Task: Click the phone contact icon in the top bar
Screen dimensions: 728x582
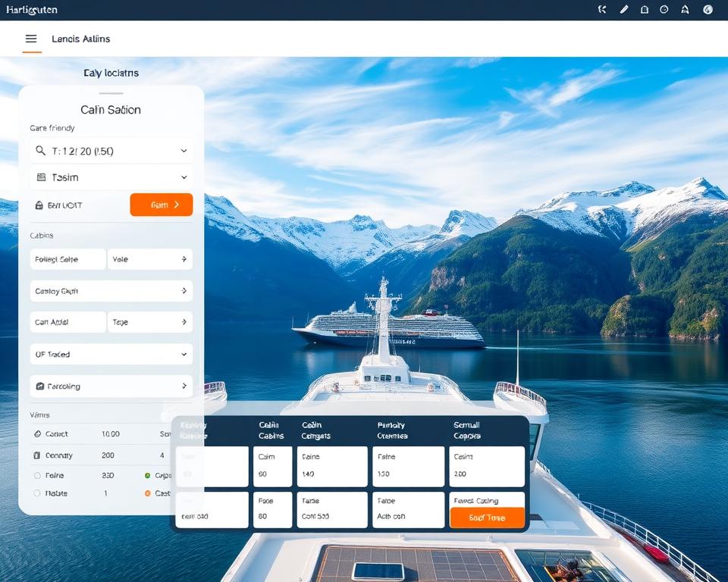Action: click(x=603, y=10)
